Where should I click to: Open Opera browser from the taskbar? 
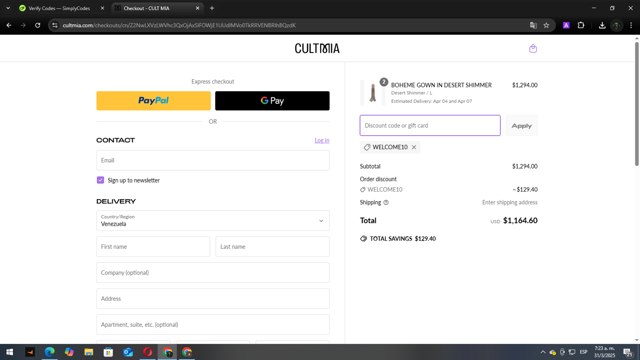pos(147,352)
